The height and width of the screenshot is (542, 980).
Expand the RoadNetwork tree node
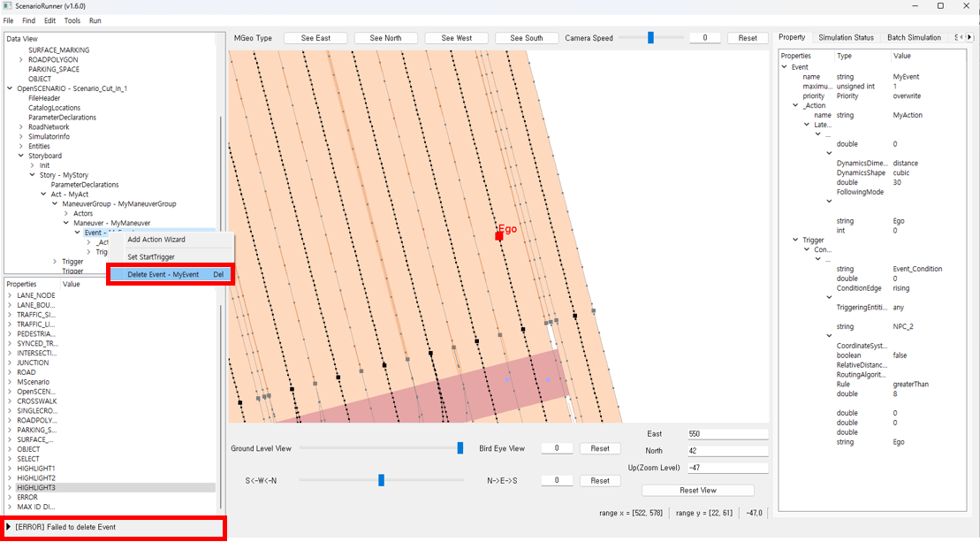coord(21,127)
